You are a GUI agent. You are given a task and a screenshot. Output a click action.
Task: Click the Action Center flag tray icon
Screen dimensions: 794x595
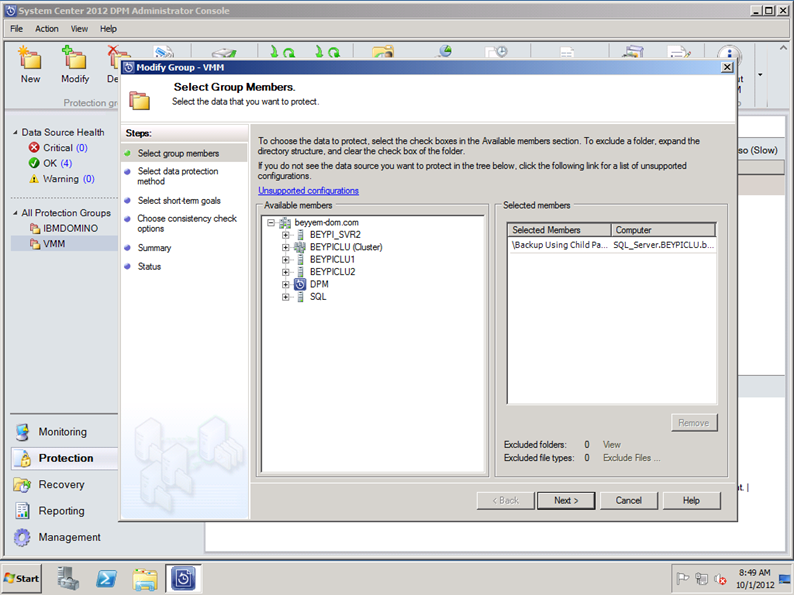coord(683,578)
